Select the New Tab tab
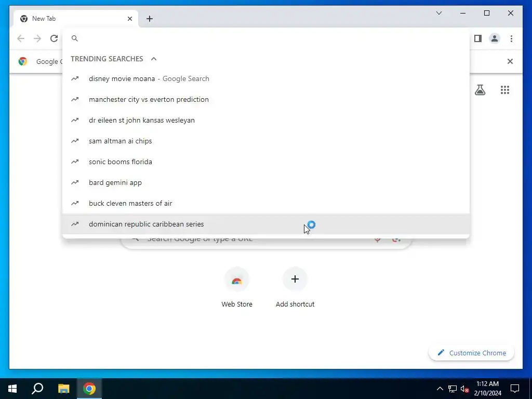 pos(75,19)
